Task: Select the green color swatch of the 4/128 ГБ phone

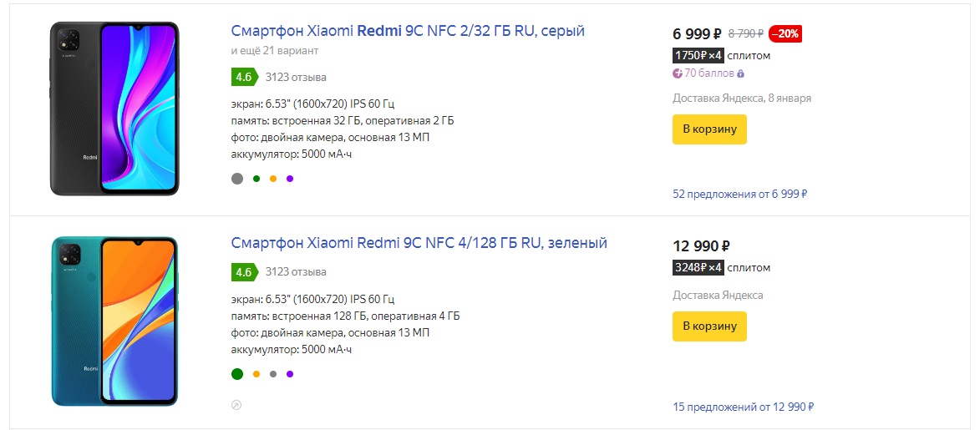Action: pos(237,373)
